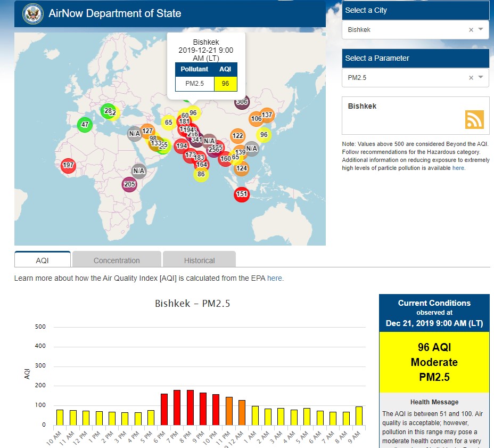This screenshot has height=448, width=494.
Task: Select the AQI tab
Action: [x=43, y=260]
